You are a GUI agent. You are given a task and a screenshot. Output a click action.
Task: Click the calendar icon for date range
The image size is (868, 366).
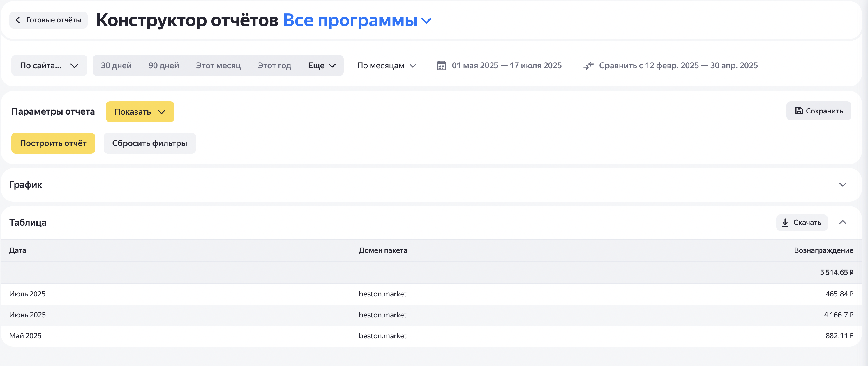pyautogui.click(x=441, y=65)
